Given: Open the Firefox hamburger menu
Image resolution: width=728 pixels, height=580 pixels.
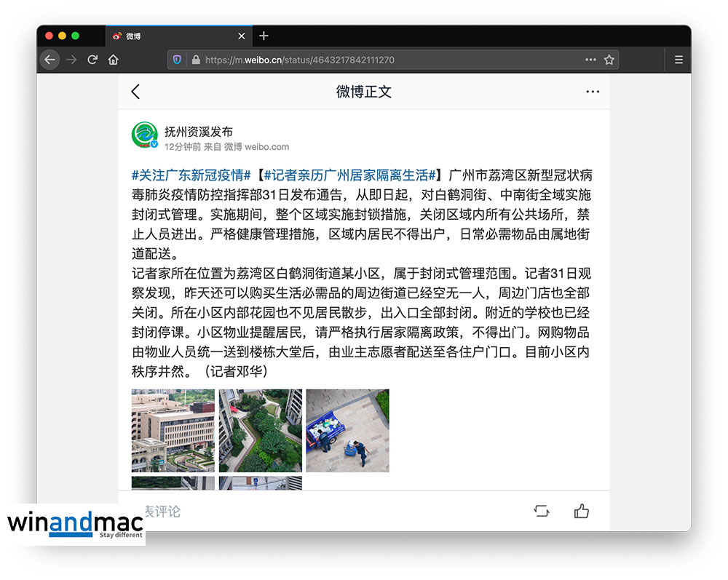Looking at the screenshot, I should (678, 60).
